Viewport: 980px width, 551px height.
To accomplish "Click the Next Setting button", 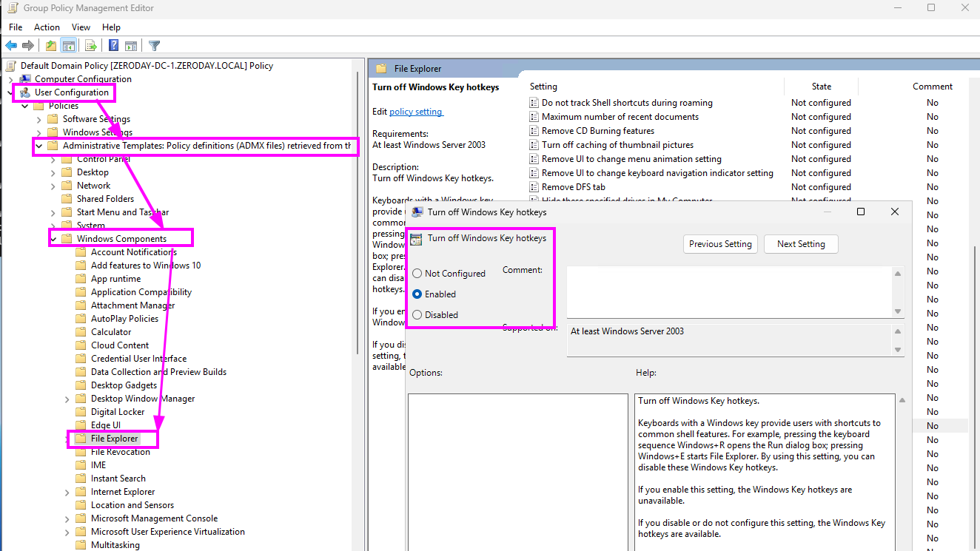I will (801, 244).
